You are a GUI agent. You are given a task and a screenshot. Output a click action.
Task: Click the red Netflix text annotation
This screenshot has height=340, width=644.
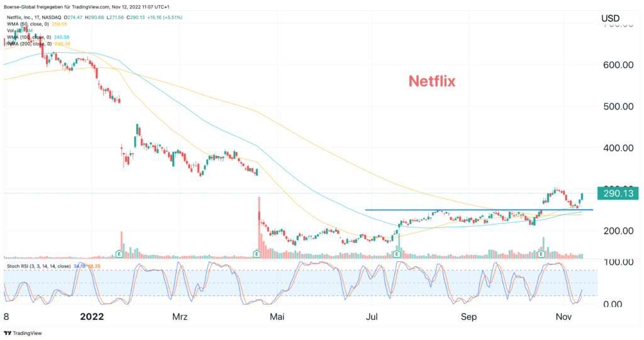(x=432, y=81)
